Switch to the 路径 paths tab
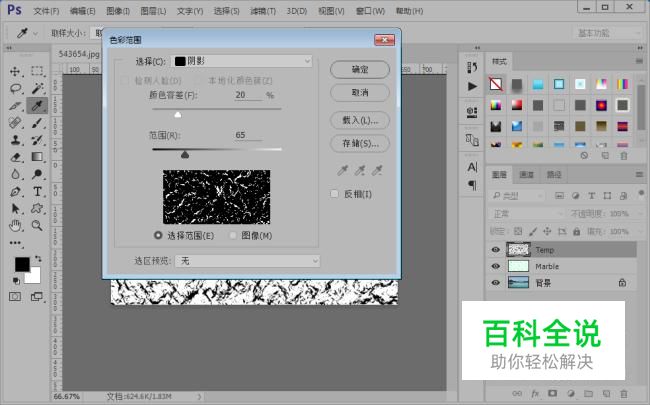This screenshot has width=650, height=405. click(554, 175)
